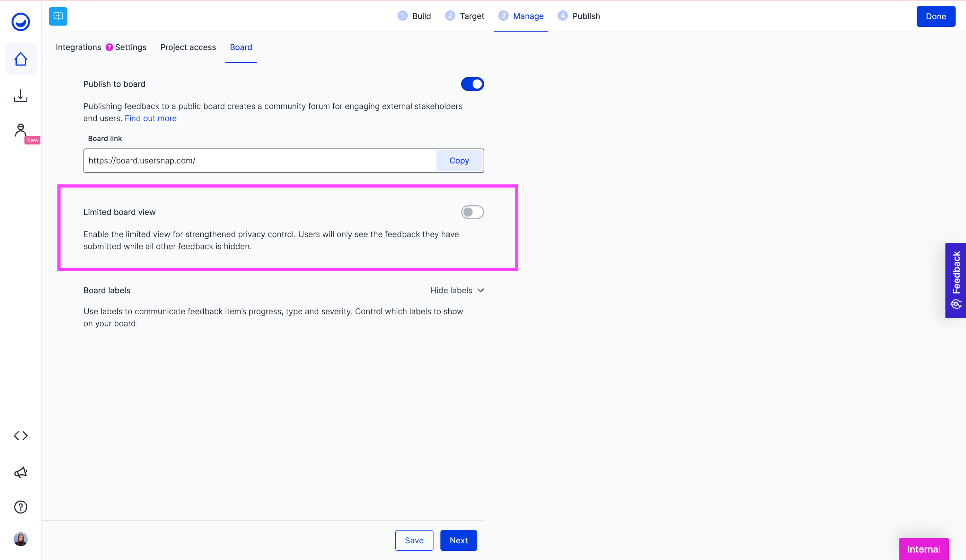The image size is (966, 560).
Task: Follow the Find out more link
Action: pyautogui.click(x=151, y=118)
